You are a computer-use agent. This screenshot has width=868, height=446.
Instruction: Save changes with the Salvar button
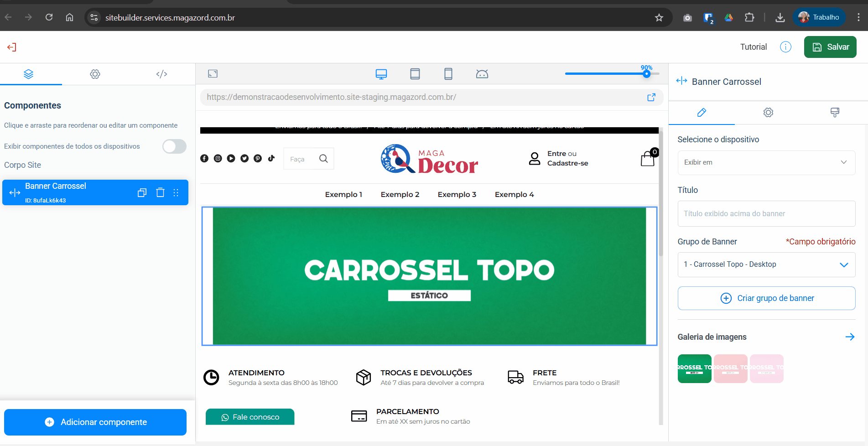[830, 47]
